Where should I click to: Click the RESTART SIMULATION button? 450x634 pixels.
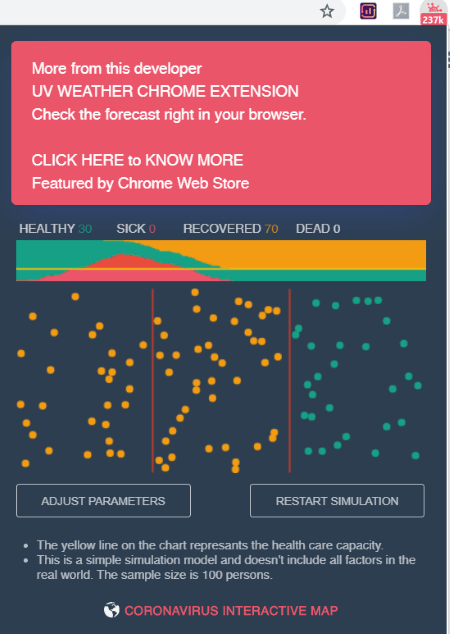[x=337, y=501]
